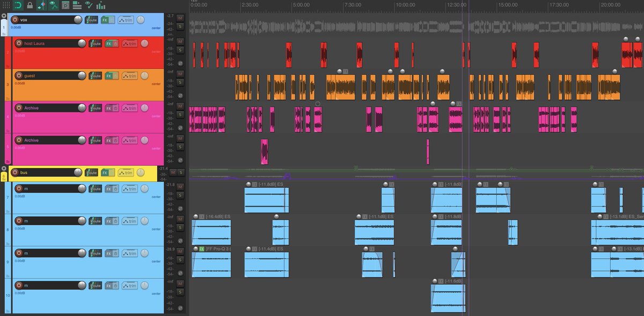This screenshot has width=644, height=316.
Task: Select the host Laura track name field
Action: [49, 43]
